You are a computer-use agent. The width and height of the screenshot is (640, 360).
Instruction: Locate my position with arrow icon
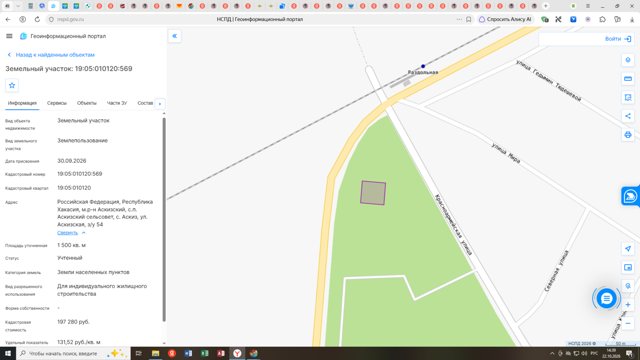point(628,249)
